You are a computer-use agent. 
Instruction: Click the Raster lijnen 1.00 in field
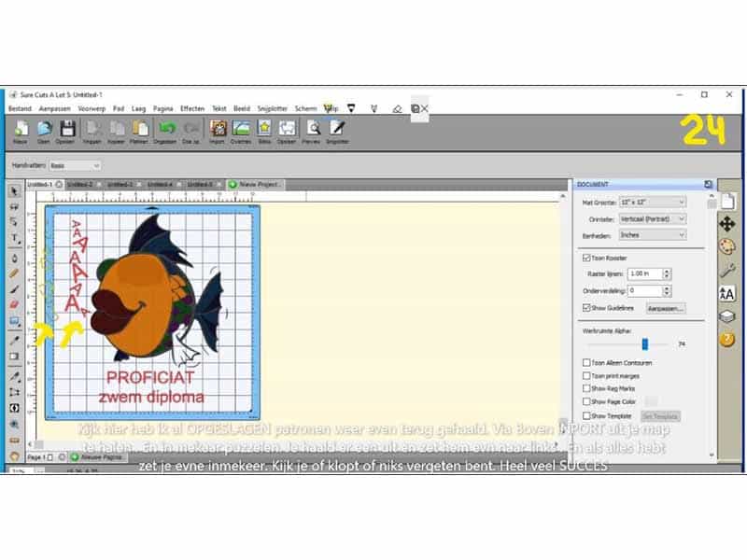[645, 273]
